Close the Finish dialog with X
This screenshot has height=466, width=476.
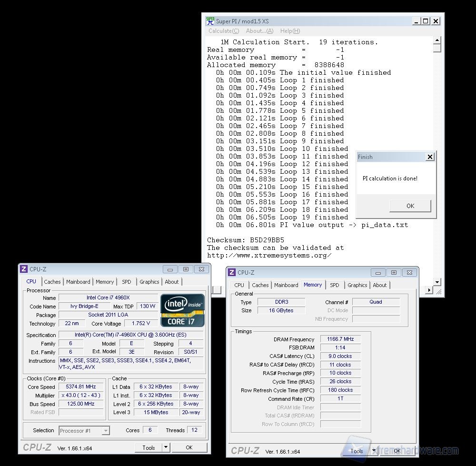[x=429, y=157]
